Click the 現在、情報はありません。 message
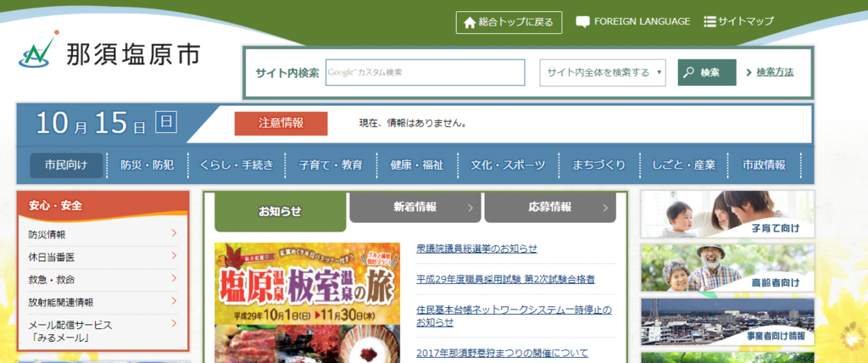 pos(413,124)
